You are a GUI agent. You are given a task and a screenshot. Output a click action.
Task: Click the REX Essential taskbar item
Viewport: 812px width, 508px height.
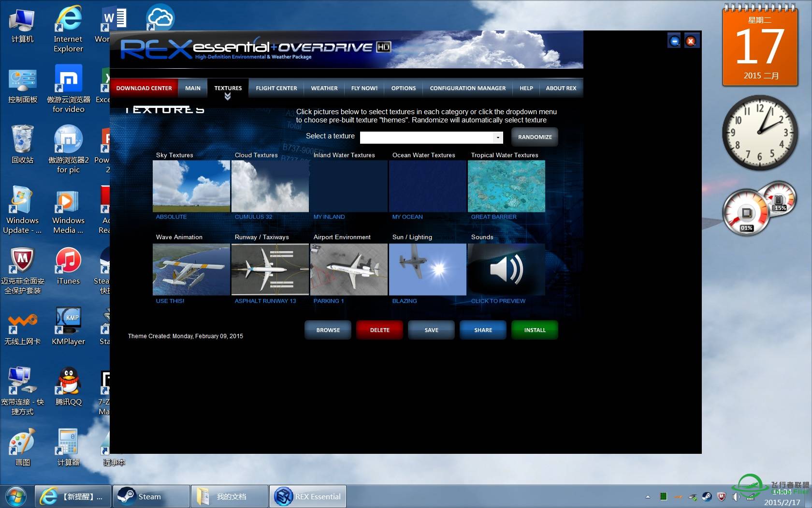(x=308, y=496)
